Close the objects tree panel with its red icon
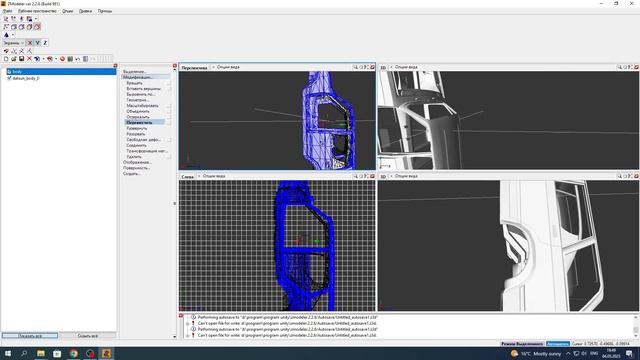 [115, 66]
